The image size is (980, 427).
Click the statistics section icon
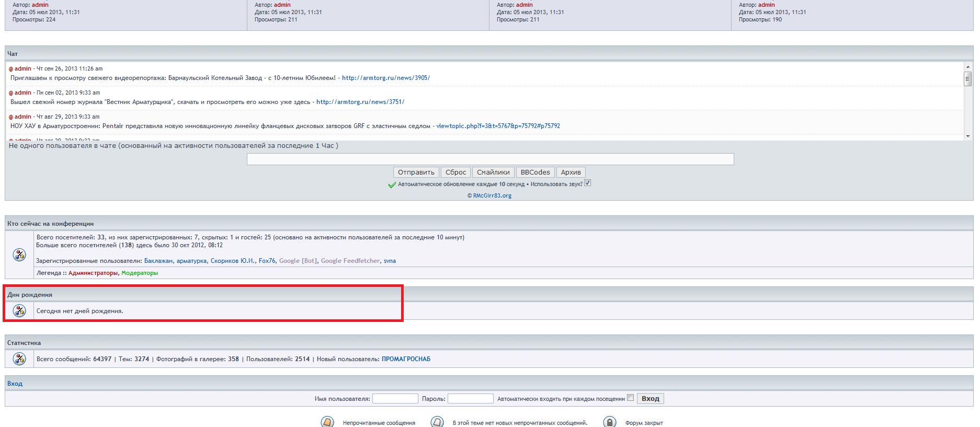pos(19,359)
